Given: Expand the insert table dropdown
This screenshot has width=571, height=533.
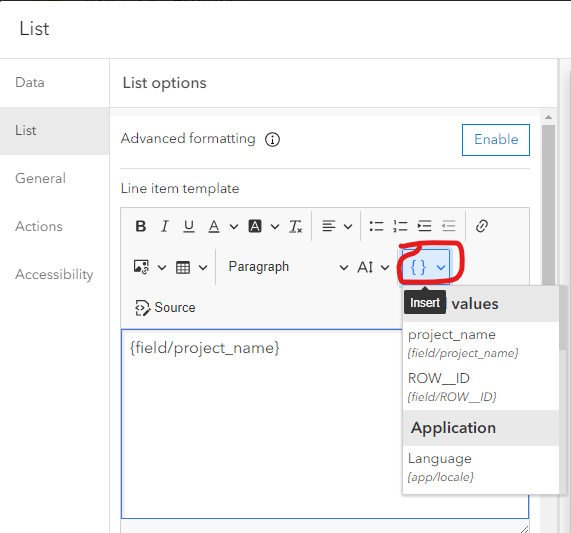Looking at the screenshot, I should coord(203,268).
